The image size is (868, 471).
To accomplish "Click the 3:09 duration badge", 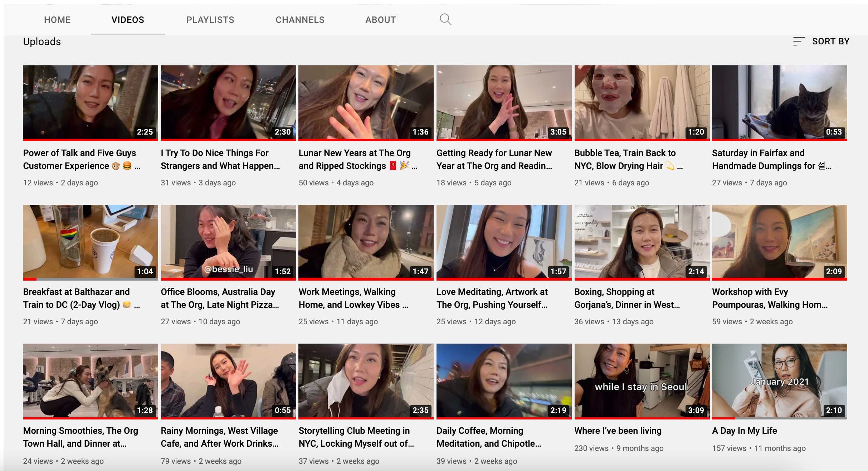I will point(696,410).
